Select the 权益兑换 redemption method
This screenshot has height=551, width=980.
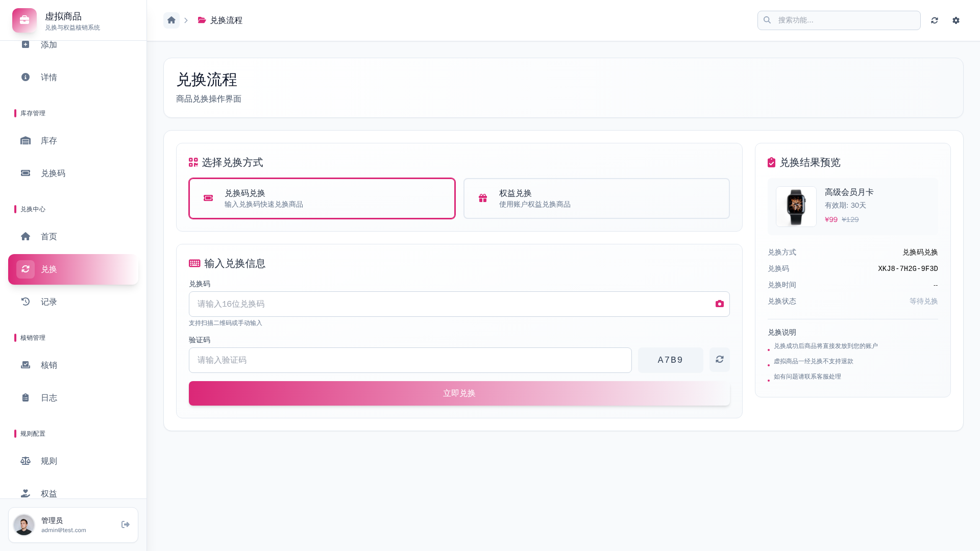coord(596,198)
